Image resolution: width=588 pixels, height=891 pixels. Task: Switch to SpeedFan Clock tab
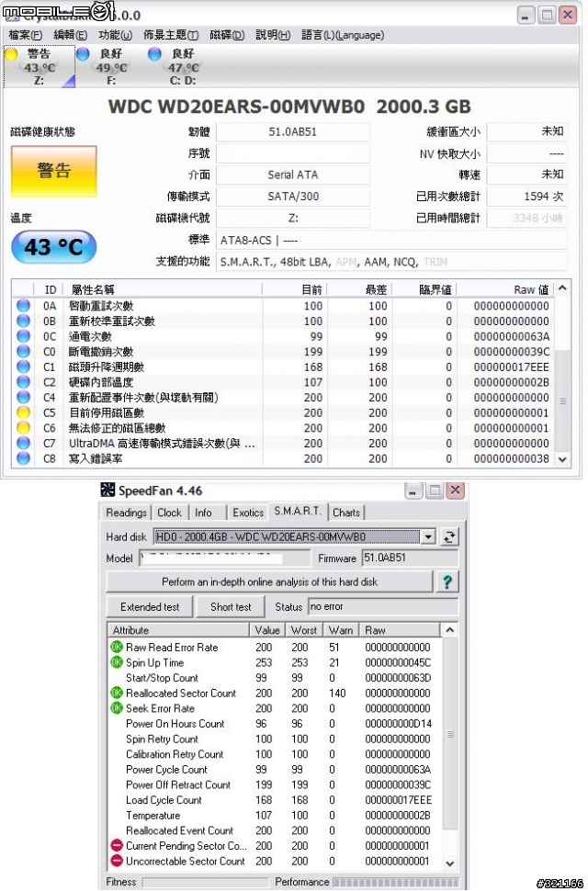pyautogui.click(x=169, y=513)
